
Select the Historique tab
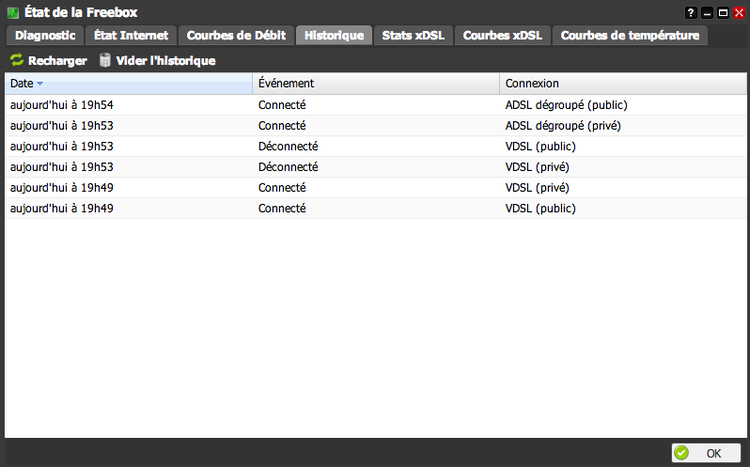coord(334,35)
